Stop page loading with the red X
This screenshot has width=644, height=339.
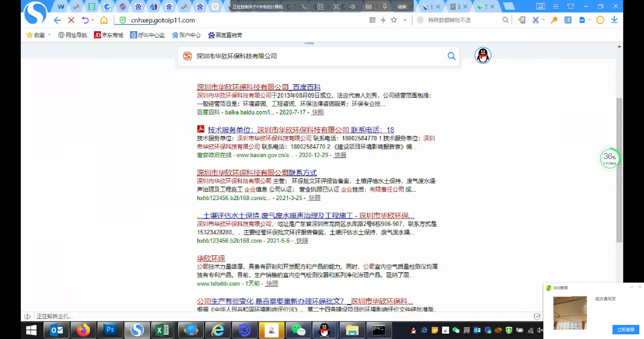71,20
